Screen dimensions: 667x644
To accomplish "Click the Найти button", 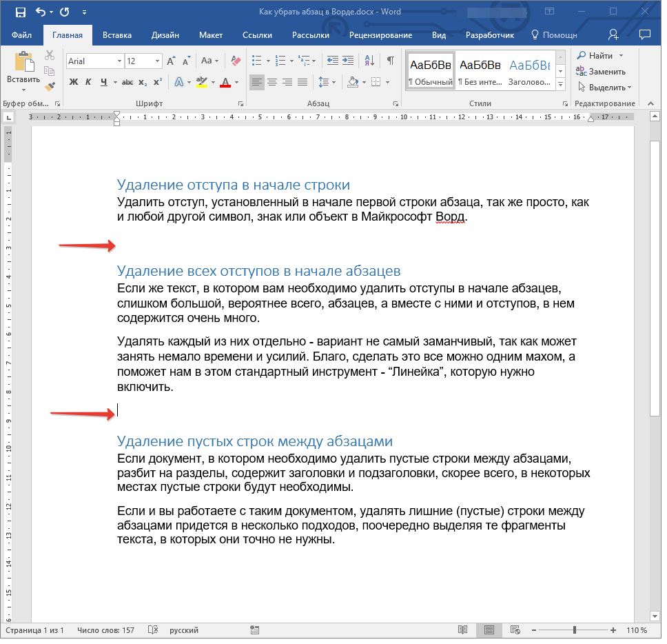I will (x=595, y=55).
